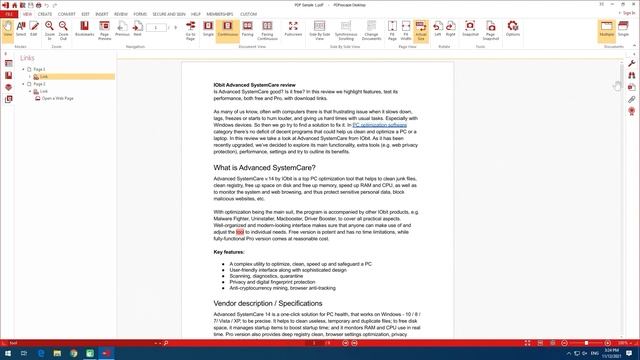Switch to Multiple documents mode
The height and width of the screenshot is (360, 640).
(x=607, y=30)
